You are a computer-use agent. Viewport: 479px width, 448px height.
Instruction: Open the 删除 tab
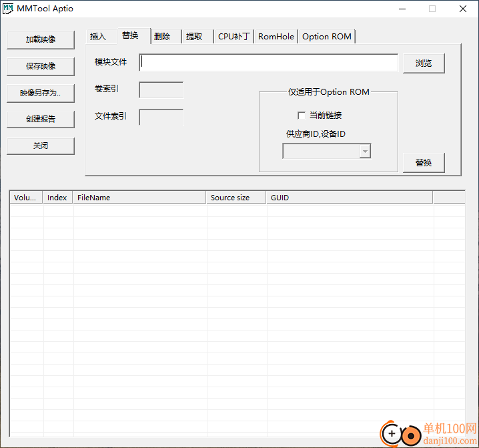point(166,37)
